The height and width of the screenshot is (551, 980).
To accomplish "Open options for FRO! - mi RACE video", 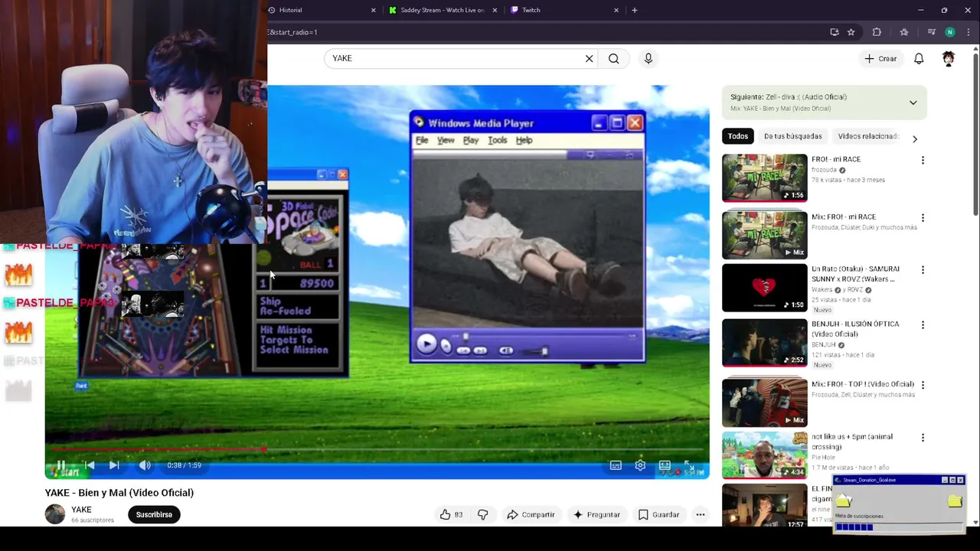I will [x=923, y=160].
